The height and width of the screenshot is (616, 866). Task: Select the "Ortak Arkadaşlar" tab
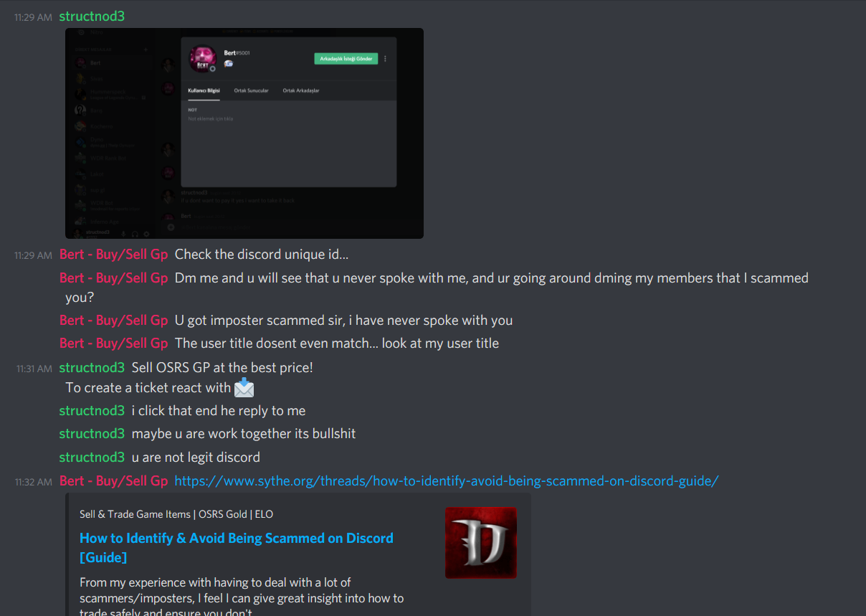pos(301,91)
